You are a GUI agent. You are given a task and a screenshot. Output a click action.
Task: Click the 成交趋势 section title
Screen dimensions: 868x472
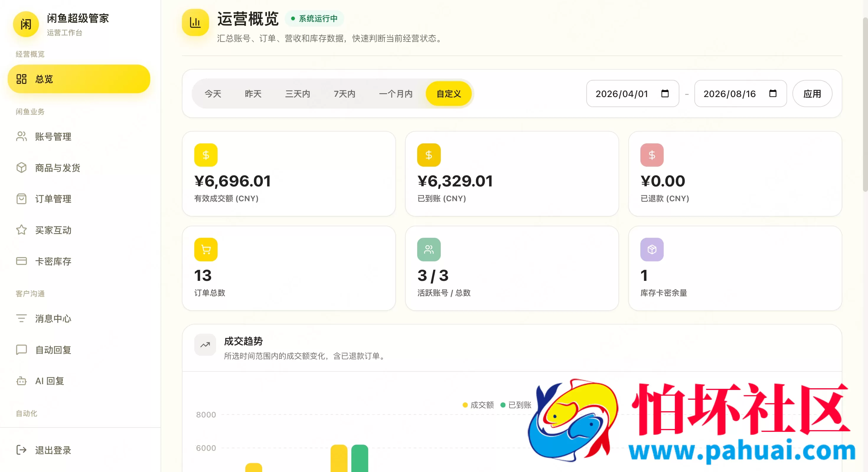coord(243,341)
